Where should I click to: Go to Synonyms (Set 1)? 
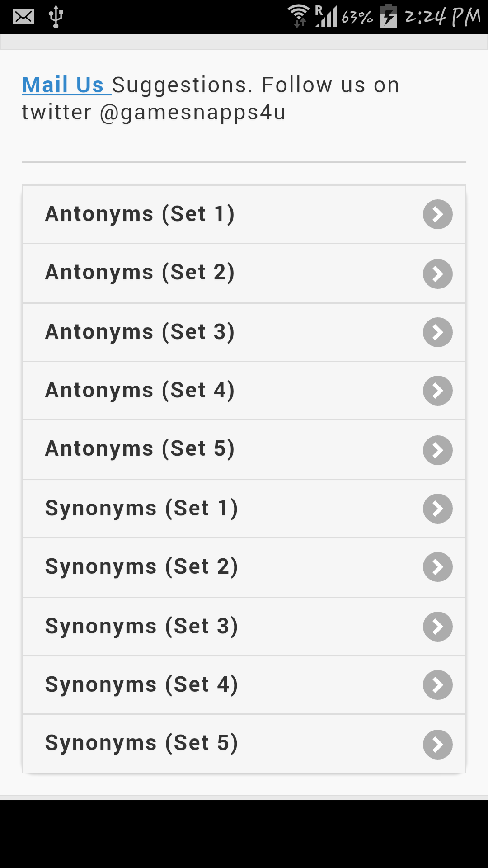[x=141, y=508]
